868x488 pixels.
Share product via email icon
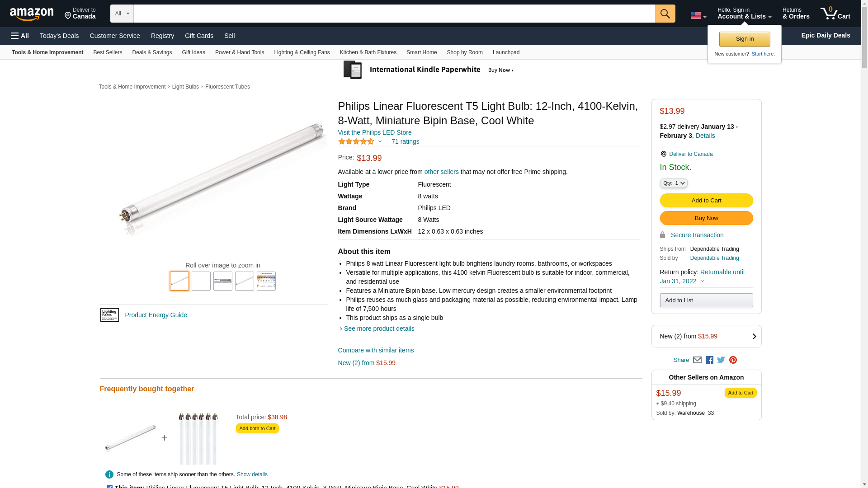[x=697, y=360]
